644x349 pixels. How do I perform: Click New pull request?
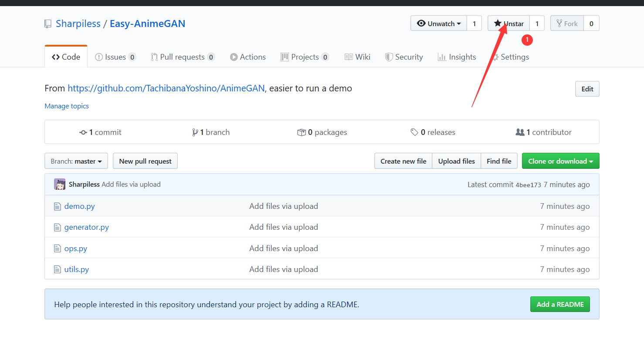(145, 161)
